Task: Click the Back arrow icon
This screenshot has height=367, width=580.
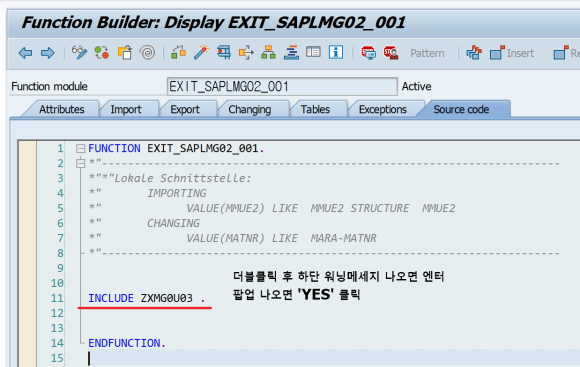Action: coord(26,53)
